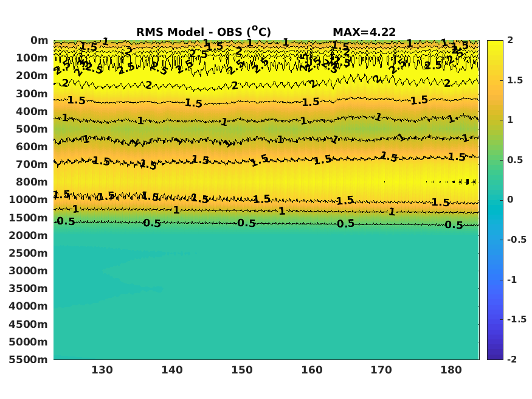Pick the colorbar tick label "-0.5"
Viewport: 532px width, 399px height.
click(517, 240)
